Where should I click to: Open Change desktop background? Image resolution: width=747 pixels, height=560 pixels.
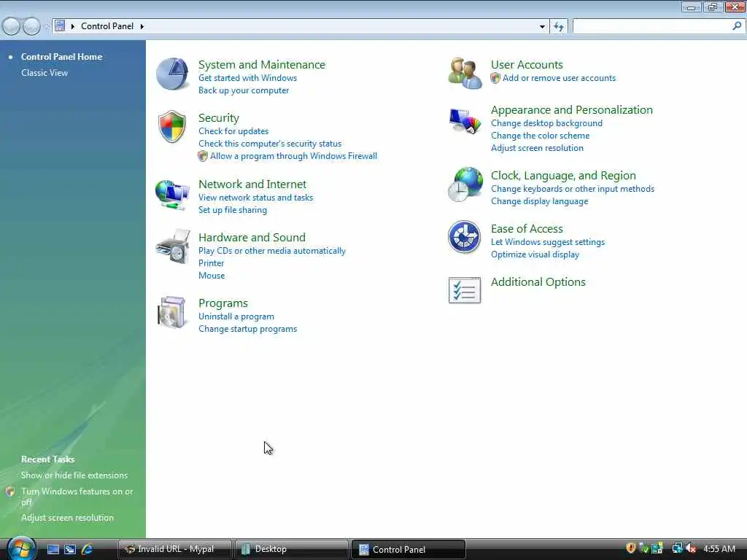click(546, 123)
